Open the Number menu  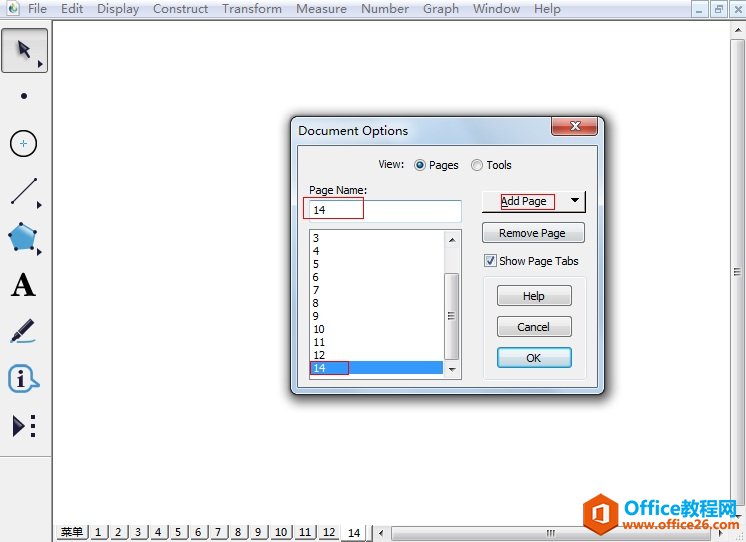(385, 9)
